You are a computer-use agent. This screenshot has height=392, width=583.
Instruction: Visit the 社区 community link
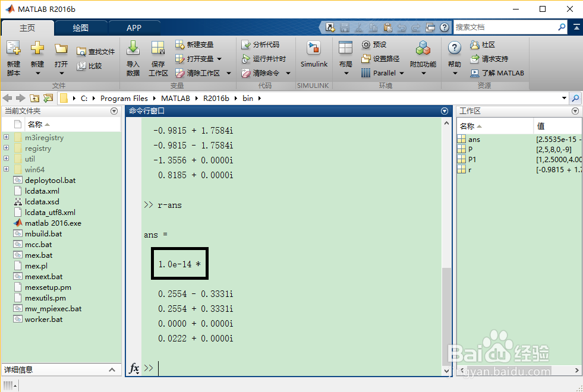point(483,45)
